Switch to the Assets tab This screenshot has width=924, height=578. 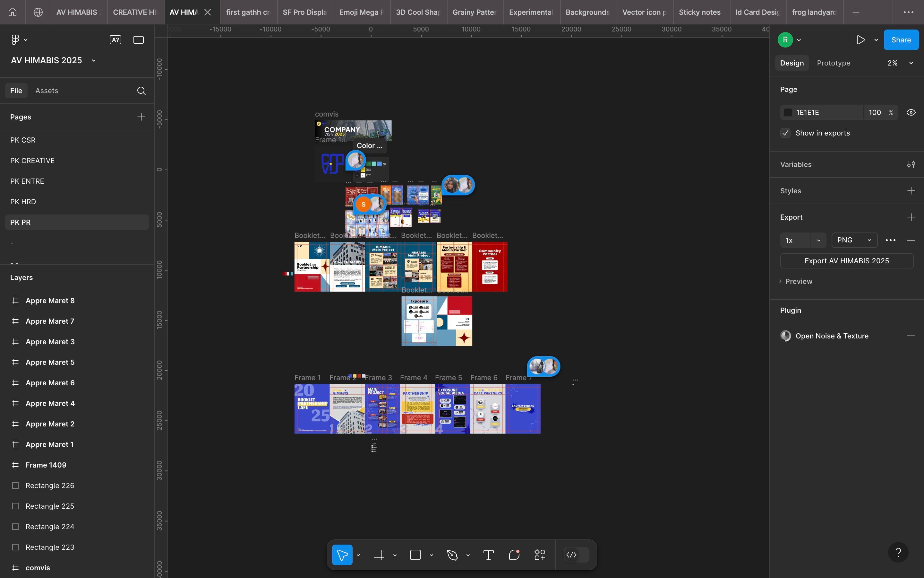click(x=47, y=91)
